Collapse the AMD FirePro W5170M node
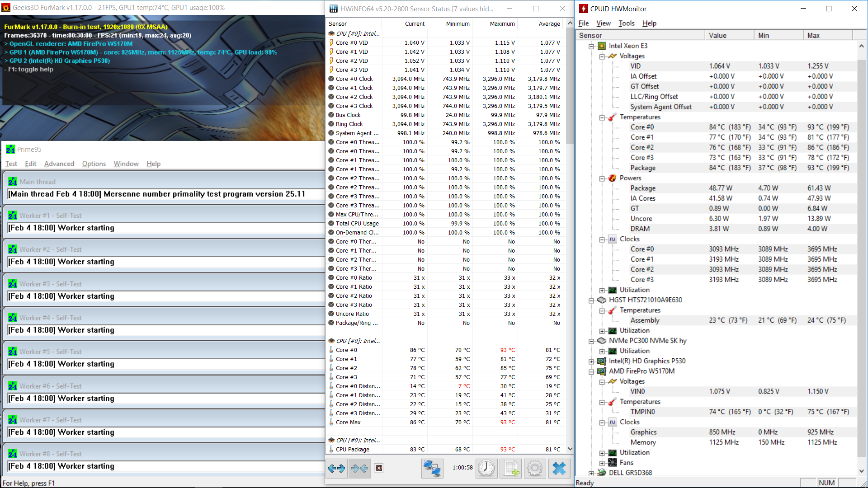This screenshot has height=488, width=868. pos(591,371)
